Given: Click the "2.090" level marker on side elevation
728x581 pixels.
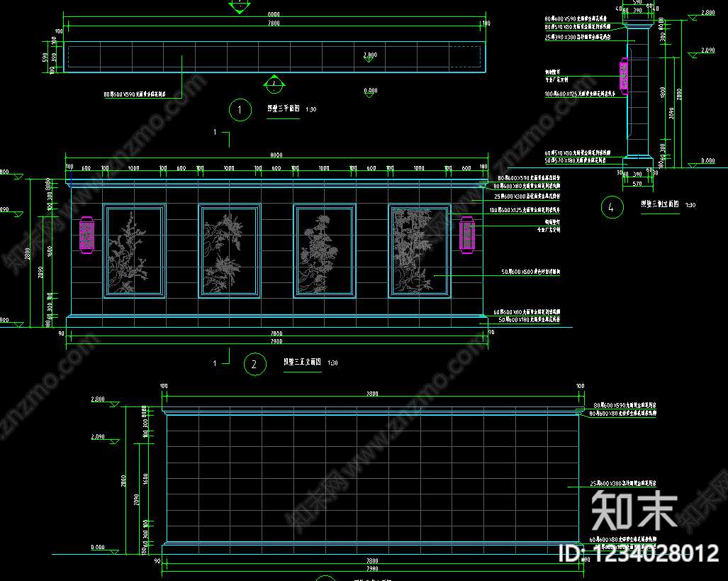Looking at the screenshot, I should point(701,52).
